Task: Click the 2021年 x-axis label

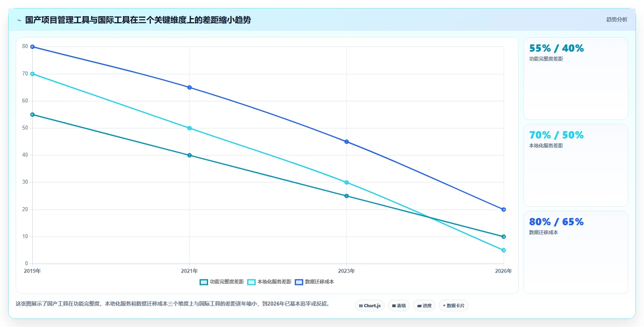Action: click(190, 271)
